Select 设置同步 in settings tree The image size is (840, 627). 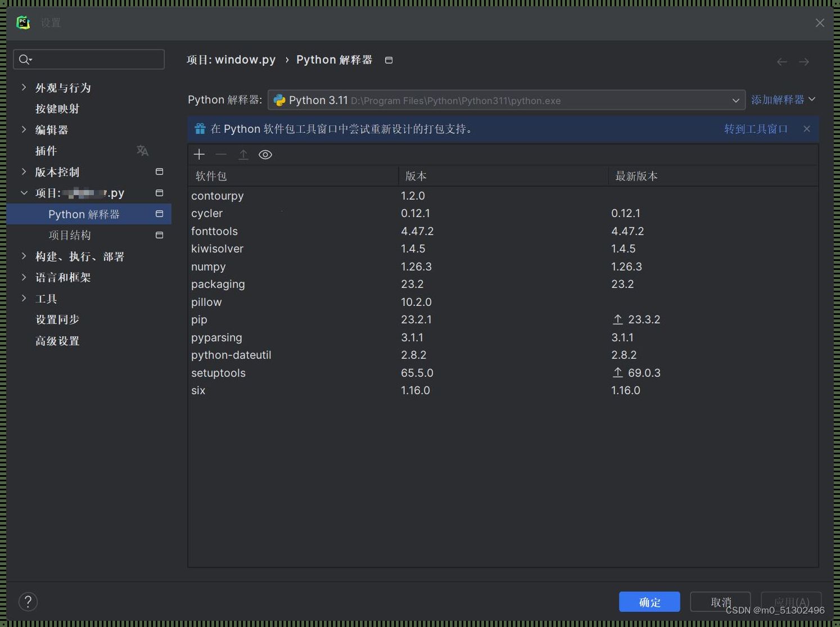(57, 319)
